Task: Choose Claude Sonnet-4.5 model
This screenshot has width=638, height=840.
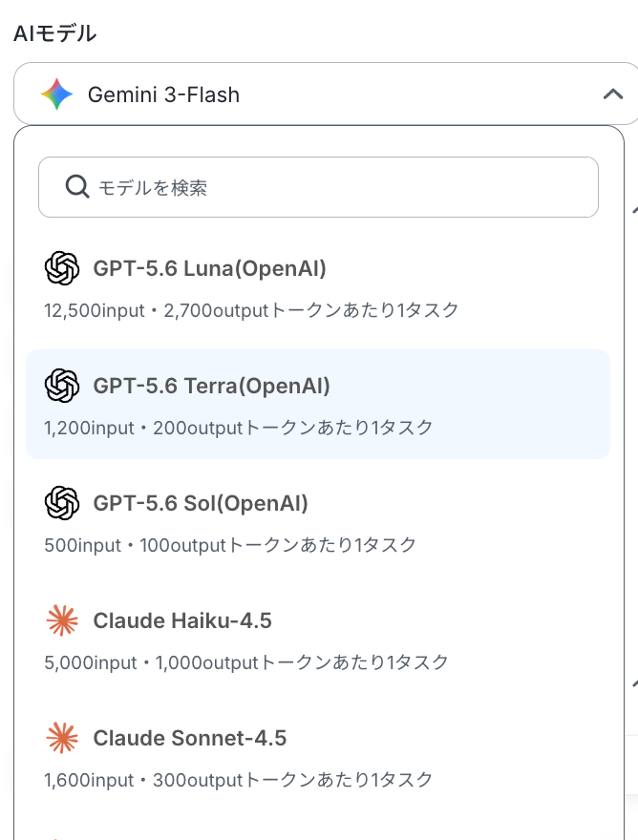Action: click(x=318, y=758)
